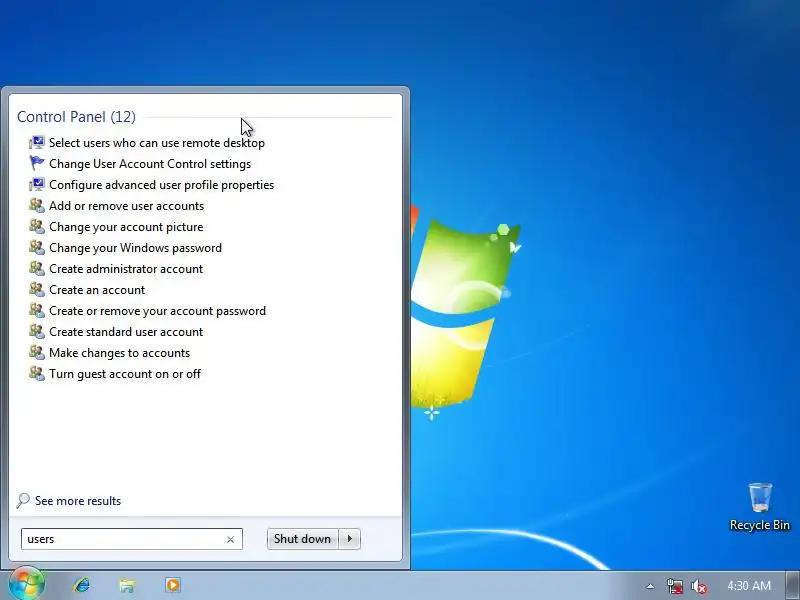
Task: Click the flag icon beside User Account Control
Action: coord(37,163)
